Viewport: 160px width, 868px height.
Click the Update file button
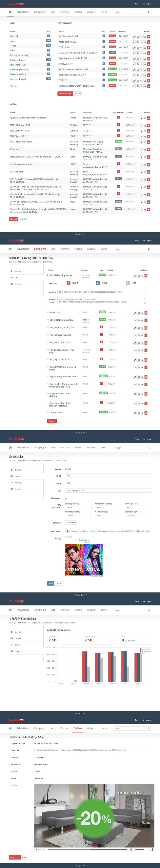[71, 523]
